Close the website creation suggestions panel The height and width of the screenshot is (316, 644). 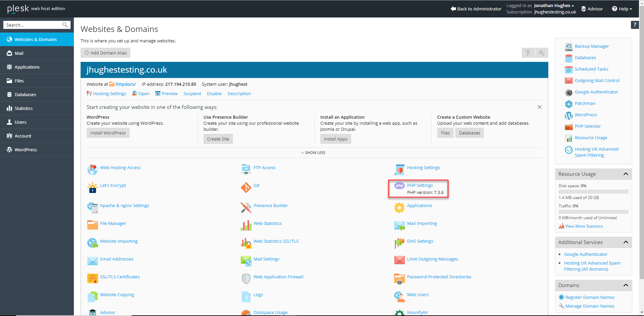(x=540, y=107)
